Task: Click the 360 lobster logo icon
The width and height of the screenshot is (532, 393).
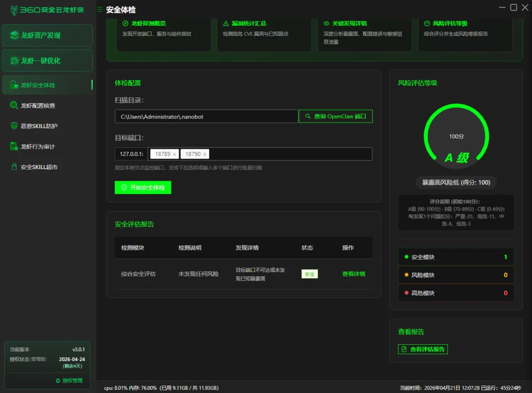Action: point(14,10)
